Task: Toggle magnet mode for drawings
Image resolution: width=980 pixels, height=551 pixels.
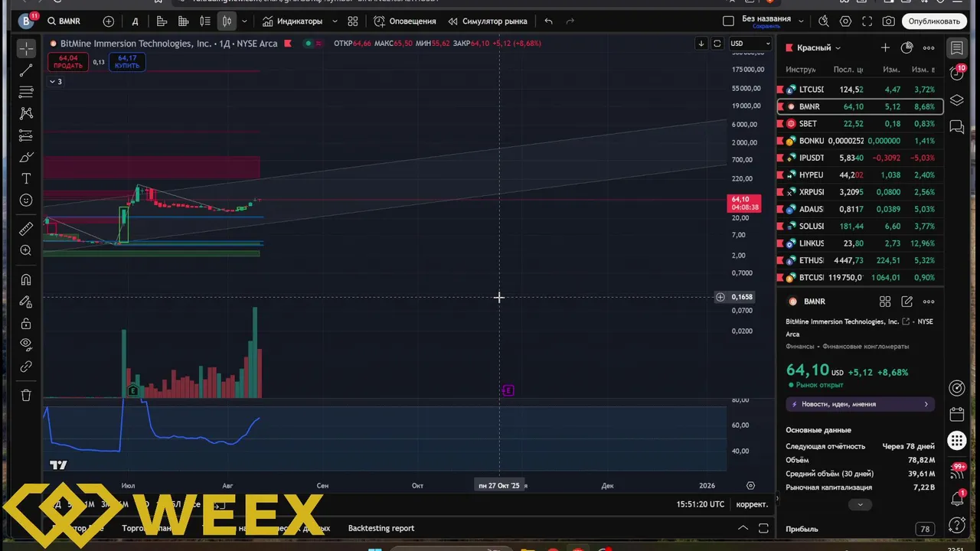Action: coord(26,279)
